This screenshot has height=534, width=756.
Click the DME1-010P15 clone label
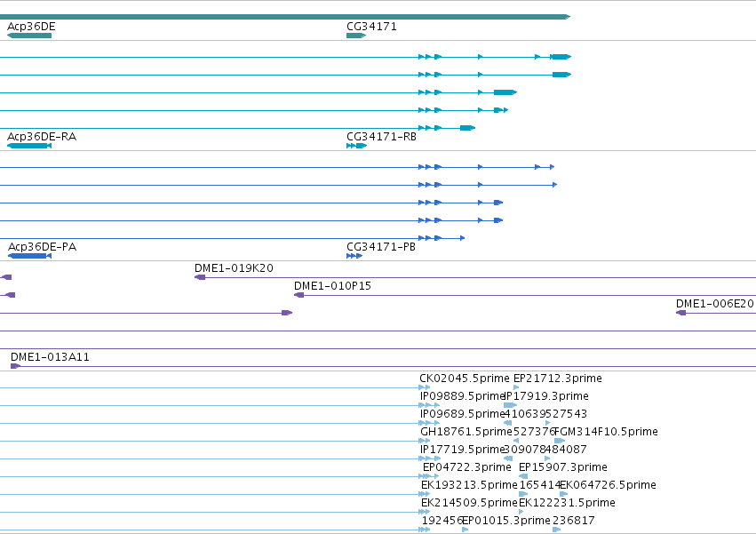[332, 286]
